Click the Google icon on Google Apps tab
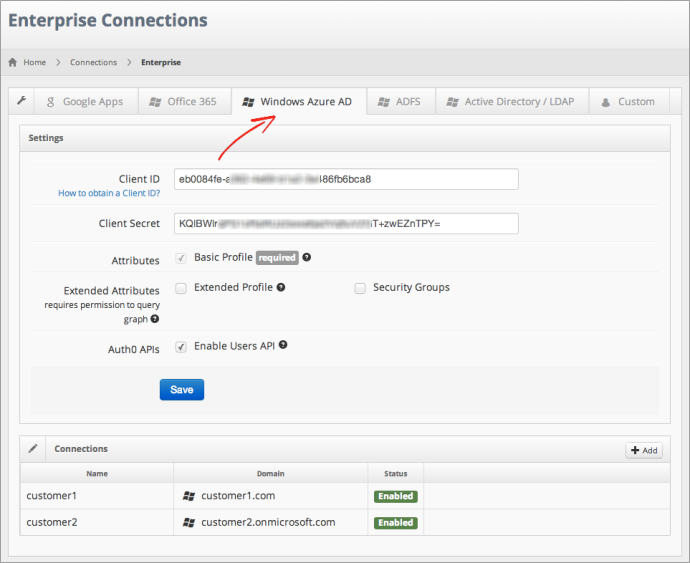Viewport: 690px width, 563px height. pos(50,102)
